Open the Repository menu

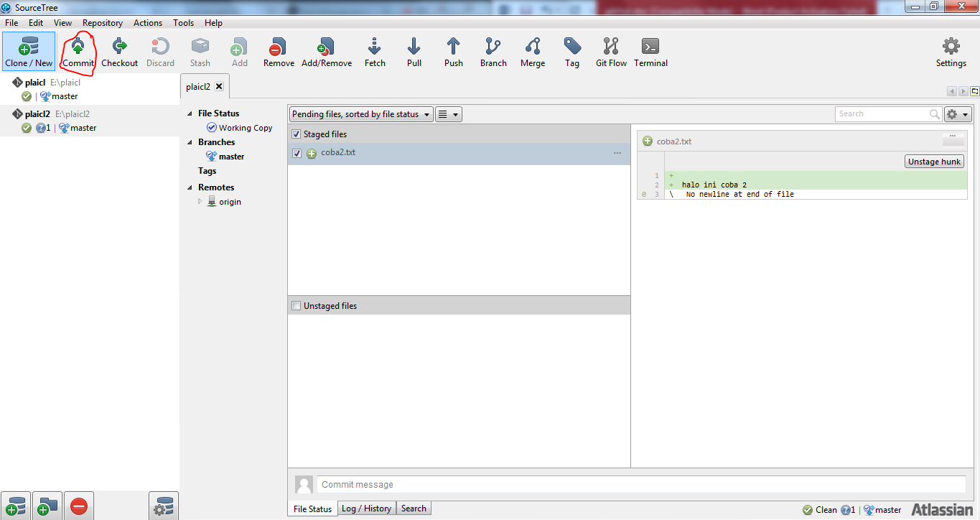coord(103,23)
